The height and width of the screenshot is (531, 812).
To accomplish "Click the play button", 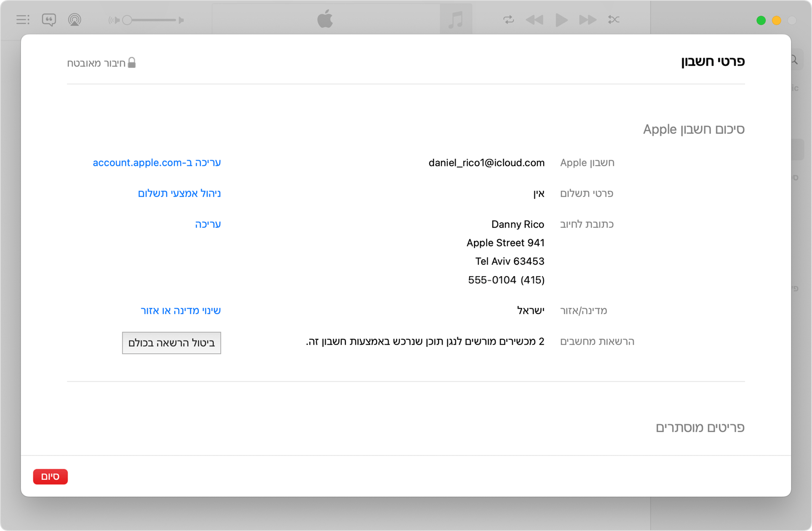I will [x=561, y=20].
